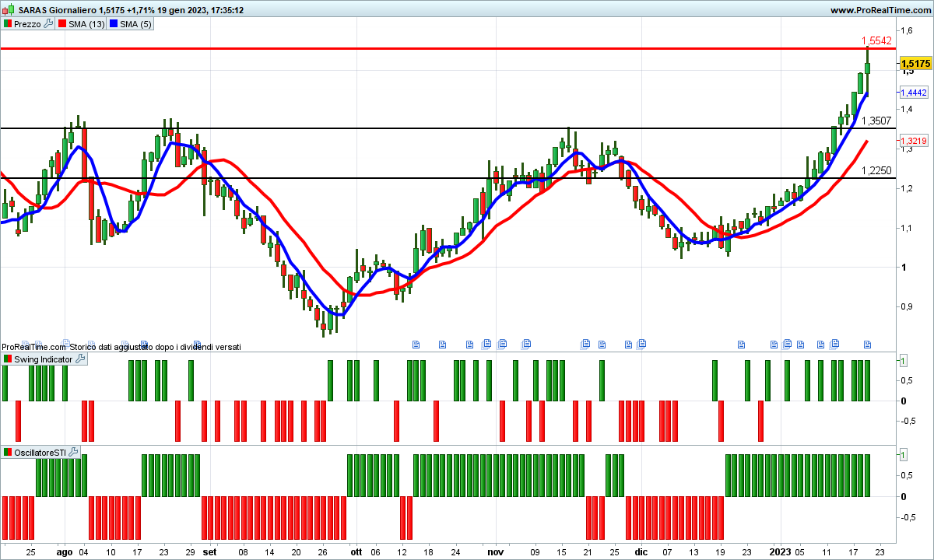Select the red horizontal line label 1,5542
This screenshot has height=560, width=934.
(x=876, y=40)
